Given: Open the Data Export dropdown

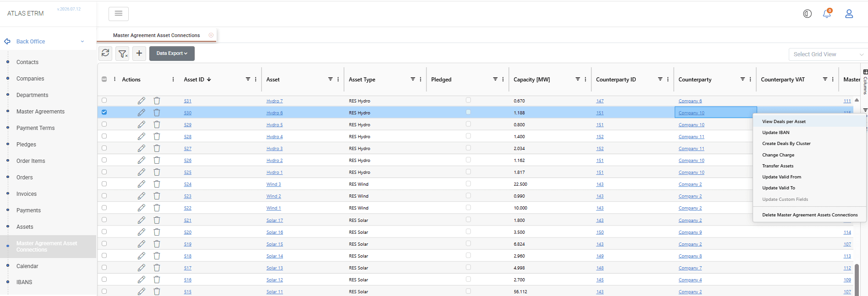Looking at the screenshot, I should (x=172, y=54).
